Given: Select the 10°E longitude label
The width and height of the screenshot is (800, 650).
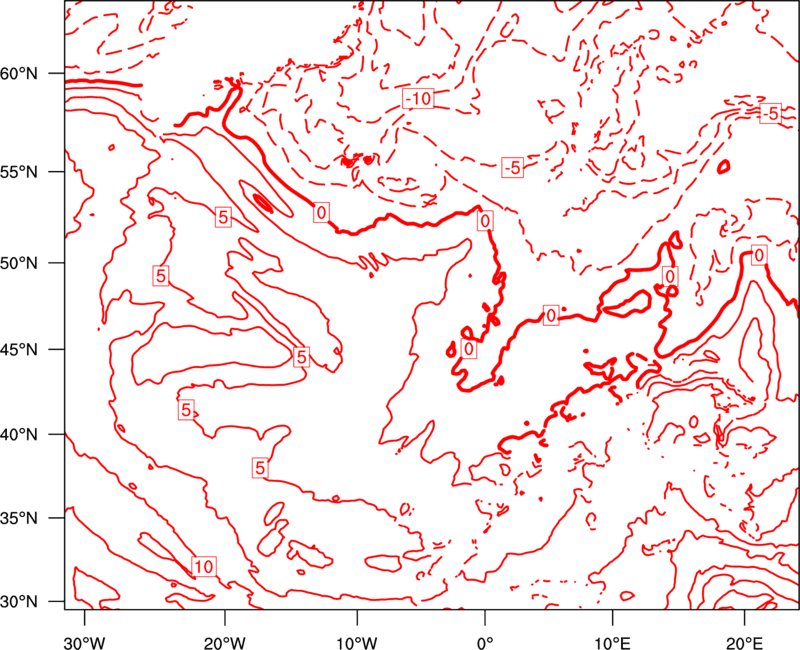Looking at the screenshot, I should point(612,642).
